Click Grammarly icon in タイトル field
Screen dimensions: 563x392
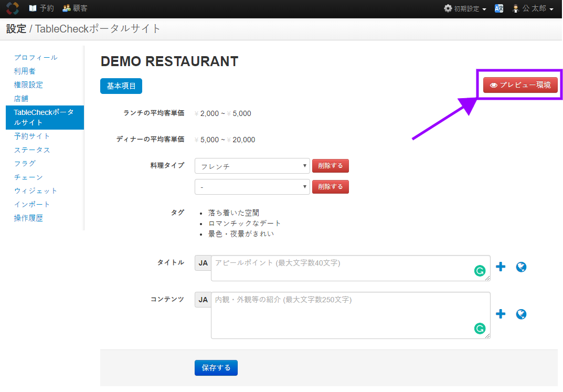point(480,271)
